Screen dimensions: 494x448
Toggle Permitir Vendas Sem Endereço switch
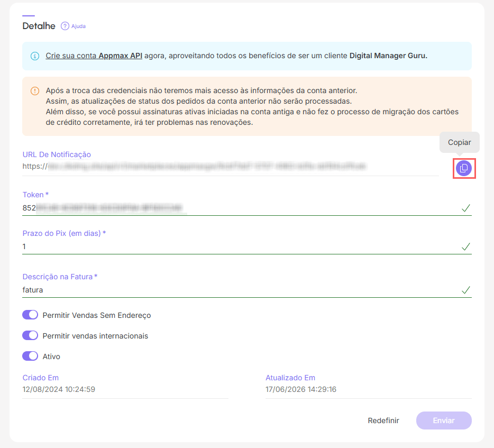click(x=30, y=315)
